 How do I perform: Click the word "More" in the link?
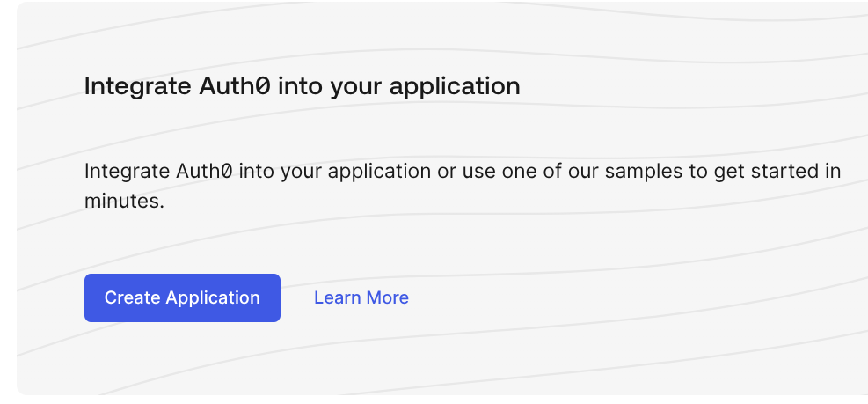coord(387,297)
